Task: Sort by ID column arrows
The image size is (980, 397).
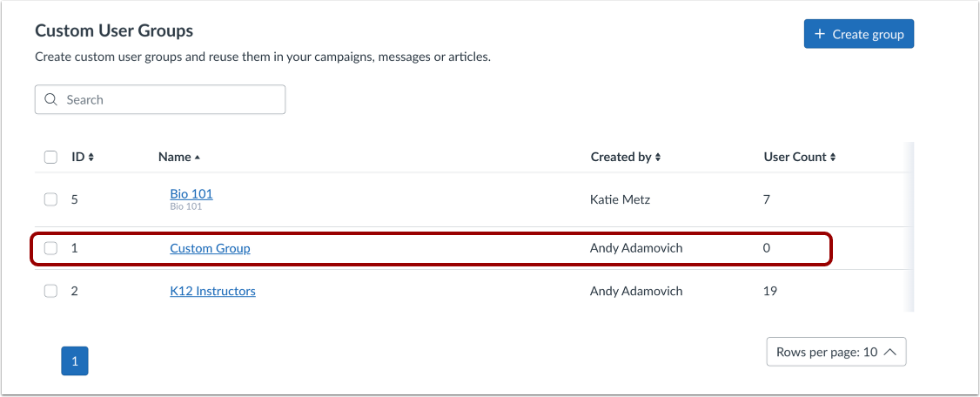Action: [x=91, y=158]
